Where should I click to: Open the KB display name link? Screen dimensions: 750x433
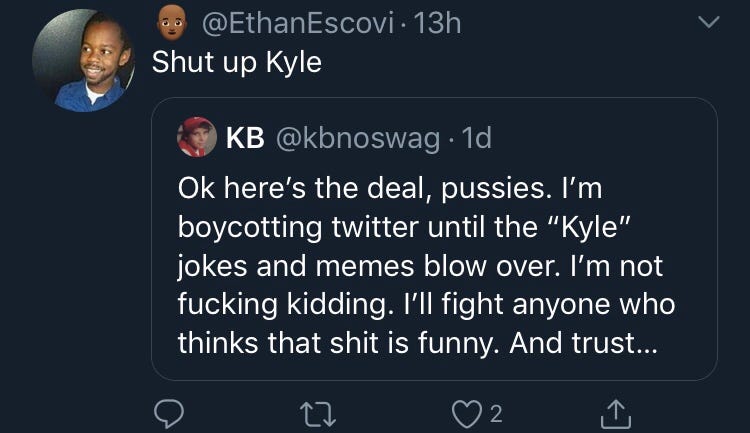(244, 139)
